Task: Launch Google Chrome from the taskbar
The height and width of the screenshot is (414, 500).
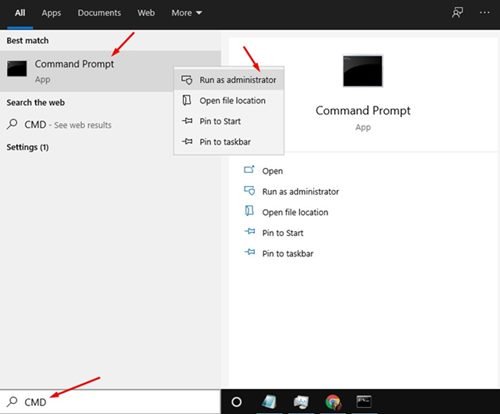Action: (x=333, y=402)
